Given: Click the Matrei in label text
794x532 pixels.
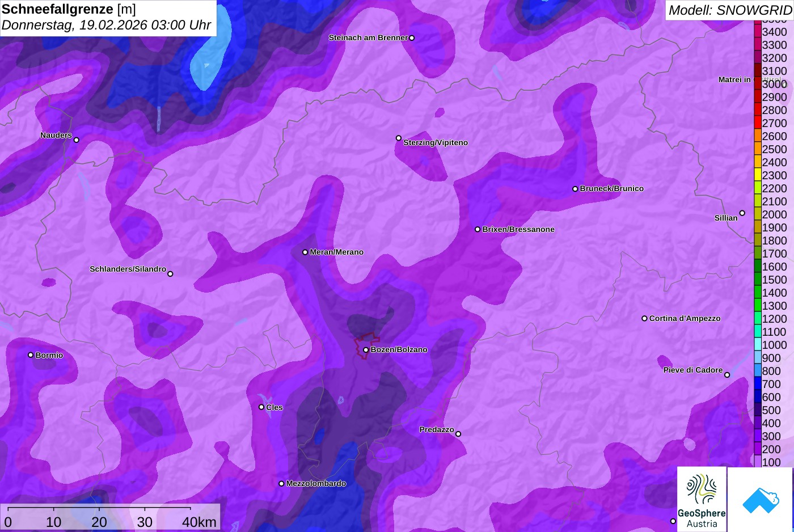Looking at the screenshot, I should 734,80.
